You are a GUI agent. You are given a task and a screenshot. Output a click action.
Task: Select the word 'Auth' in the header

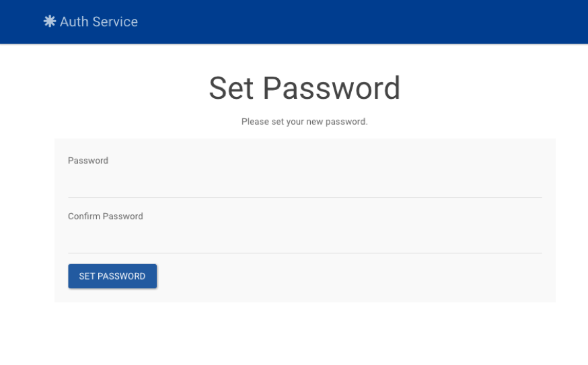point(74,22)
